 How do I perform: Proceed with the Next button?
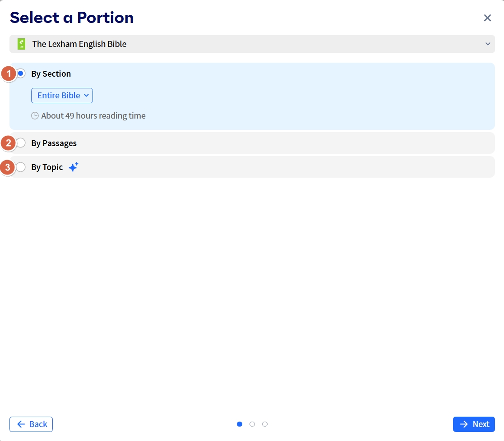click(x=474, y=424)
